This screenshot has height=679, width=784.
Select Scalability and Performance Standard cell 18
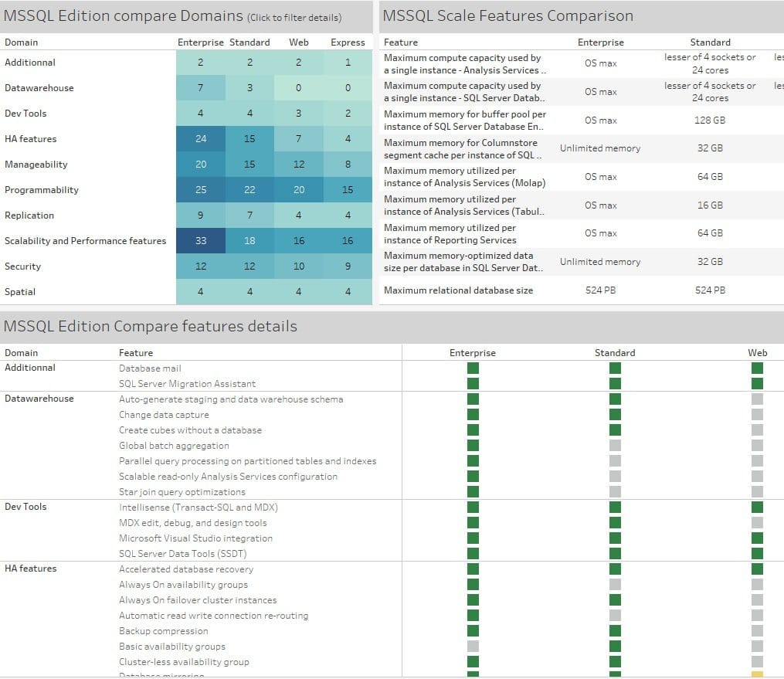[x=249, y=240]
